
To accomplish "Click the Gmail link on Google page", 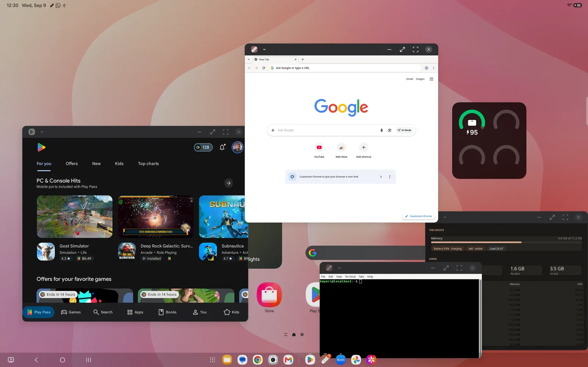I will [409, 79].
